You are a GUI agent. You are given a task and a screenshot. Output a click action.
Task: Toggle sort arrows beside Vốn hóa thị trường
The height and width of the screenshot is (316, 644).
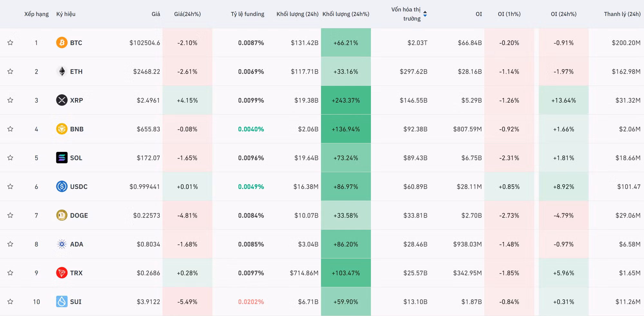(x=425, y=14)
